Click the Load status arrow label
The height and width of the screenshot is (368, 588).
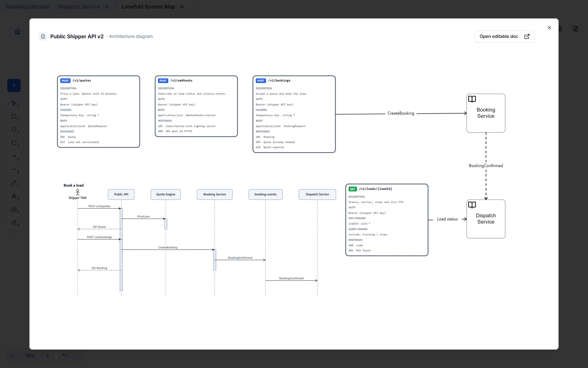(447, 219)
